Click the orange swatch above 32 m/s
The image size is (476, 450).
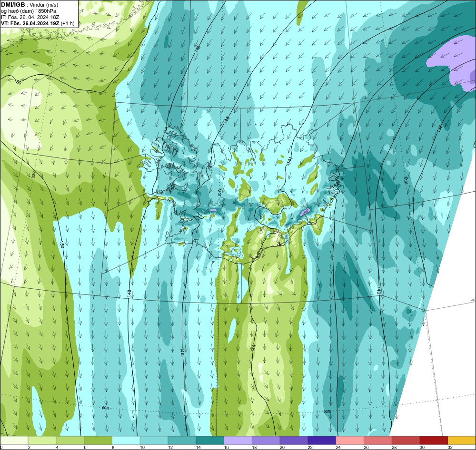click(462, 440)
